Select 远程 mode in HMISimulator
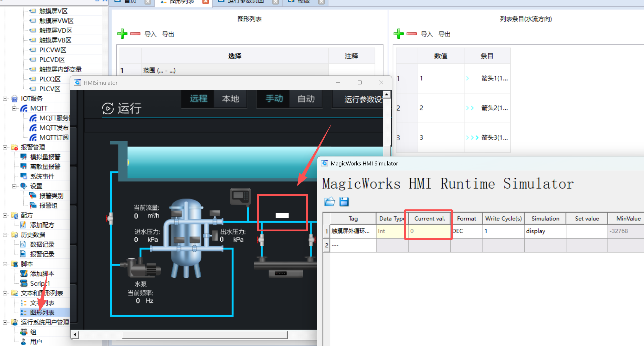The image size is (644, 346). pyautogui.click(x=198, y=98)
